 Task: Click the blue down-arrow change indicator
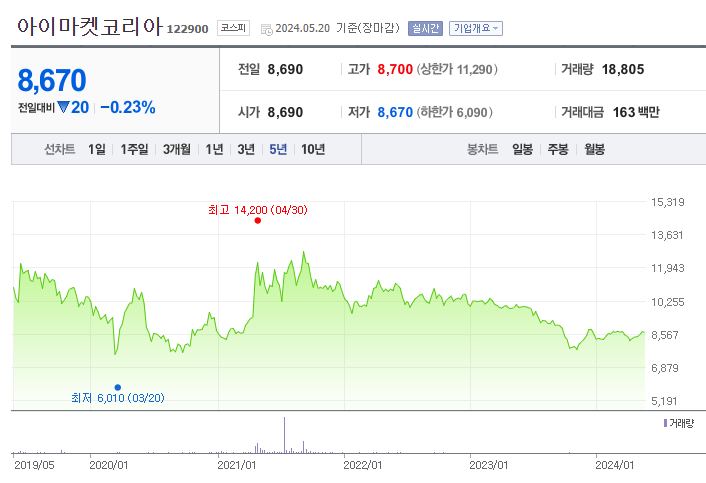tap(63, 107)
